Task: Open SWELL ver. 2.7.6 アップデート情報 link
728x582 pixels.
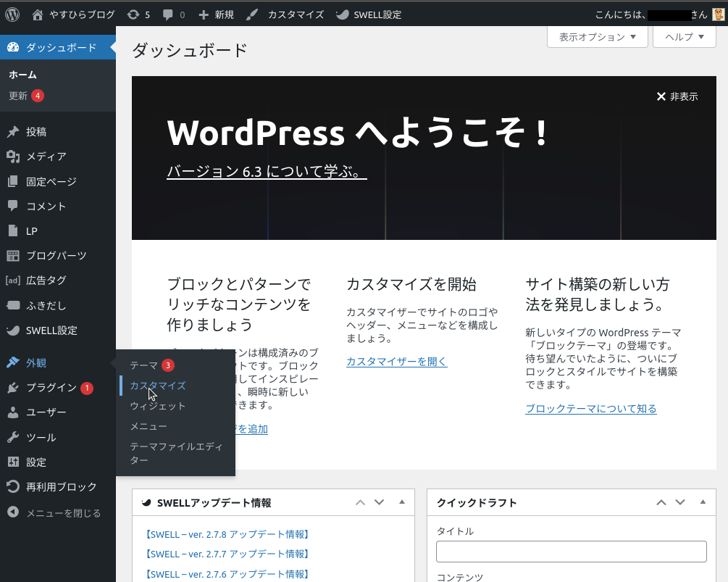Action: point(227,574)
